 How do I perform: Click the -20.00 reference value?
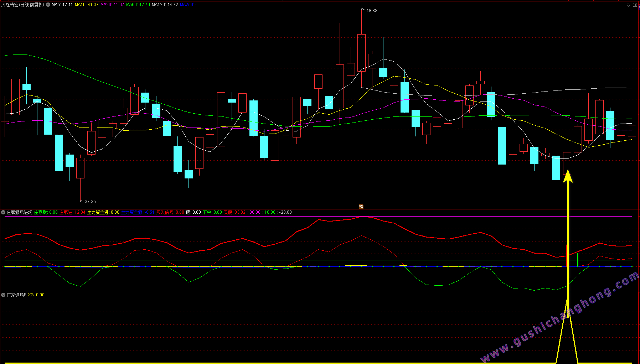285,212
